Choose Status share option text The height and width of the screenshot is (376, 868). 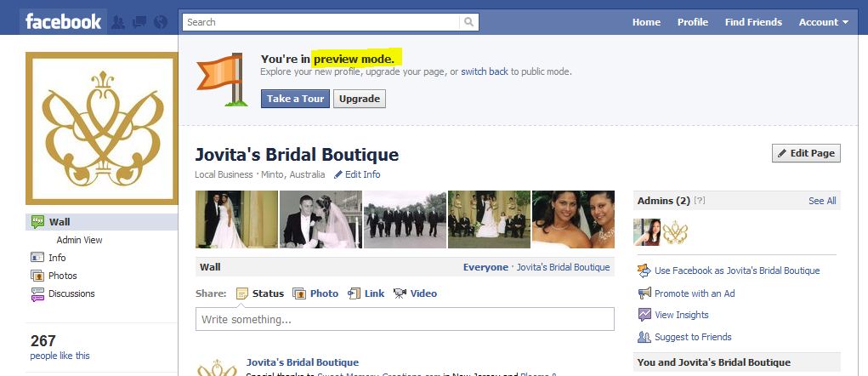coord(268,293)
